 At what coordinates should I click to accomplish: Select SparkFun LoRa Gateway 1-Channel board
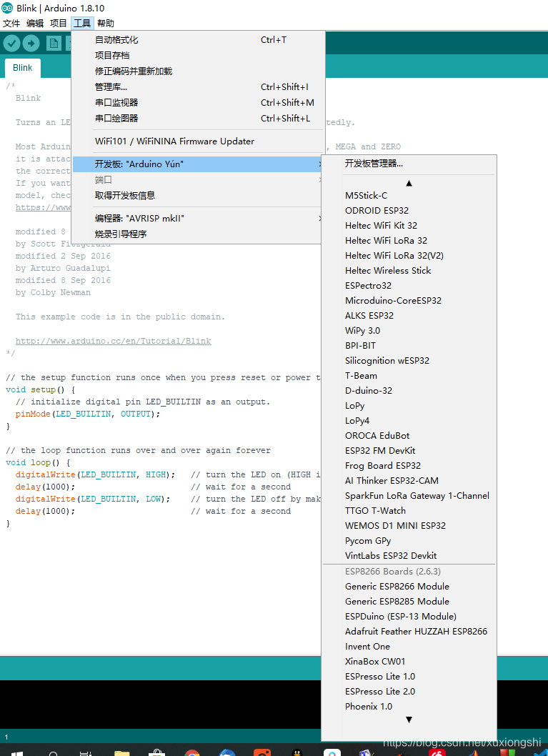point(409,496)
